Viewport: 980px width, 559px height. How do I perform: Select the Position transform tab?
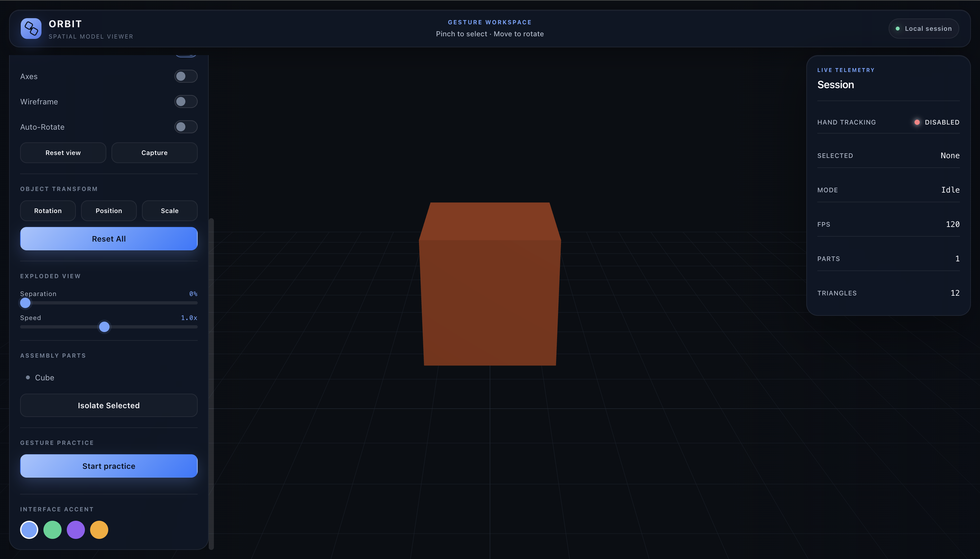[109, 211]
